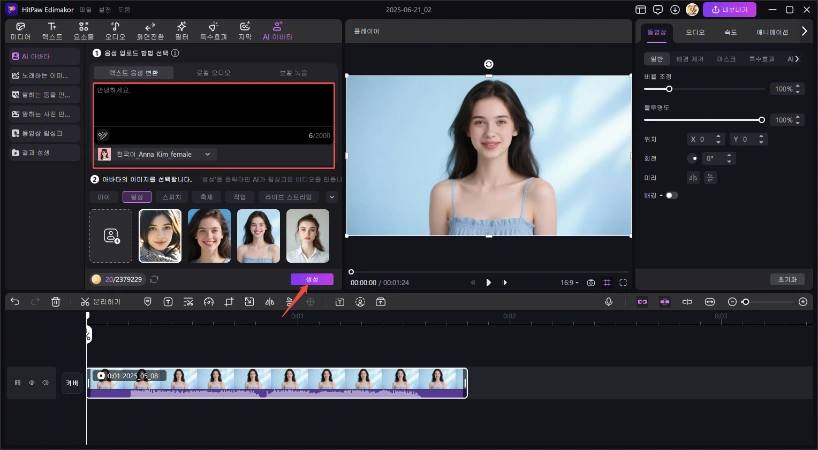The height and width of the screenshot is (450, 818).
Task: Select the 마스크 (Mask) sub-tab
Action: coord(726,59)
